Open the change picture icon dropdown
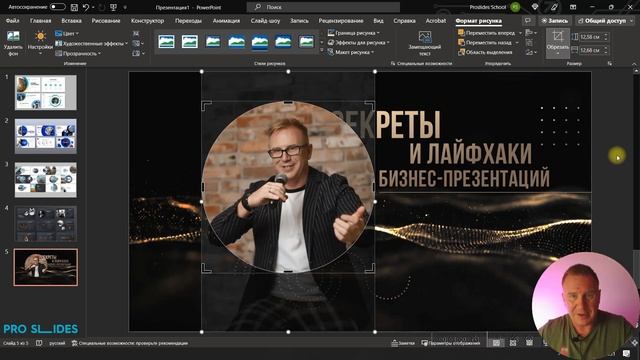This screenshot has width=640, height=360. pos(138,43)
